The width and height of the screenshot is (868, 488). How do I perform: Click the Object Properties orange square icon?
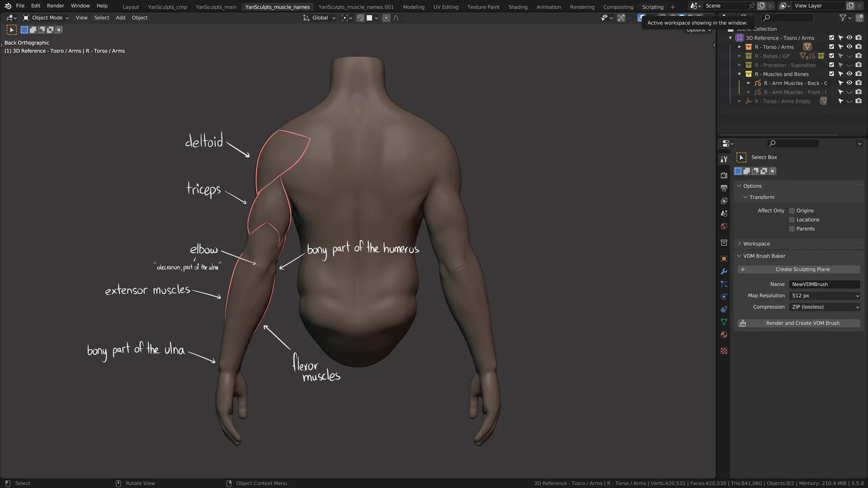click(724, 257)
